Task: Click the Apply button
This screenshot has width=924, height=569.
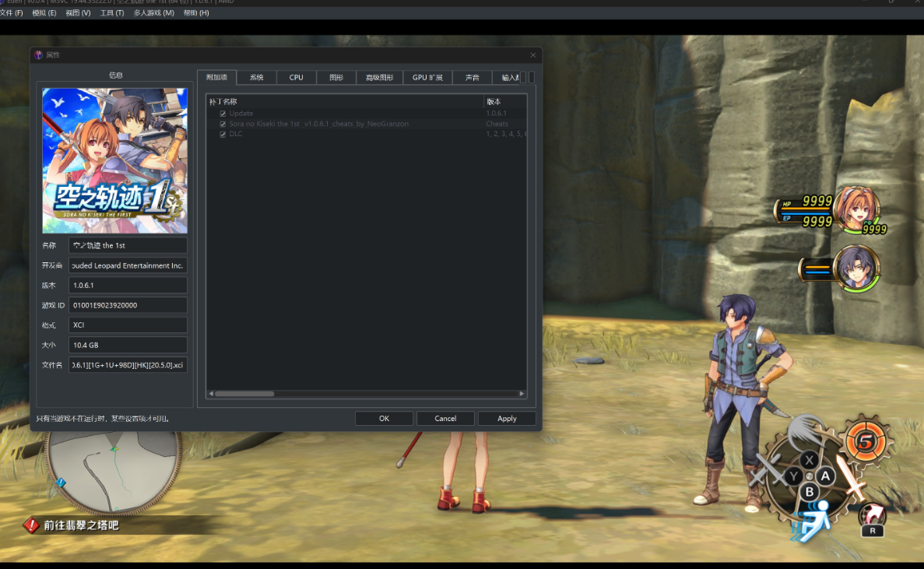Action: coord(507,419)
